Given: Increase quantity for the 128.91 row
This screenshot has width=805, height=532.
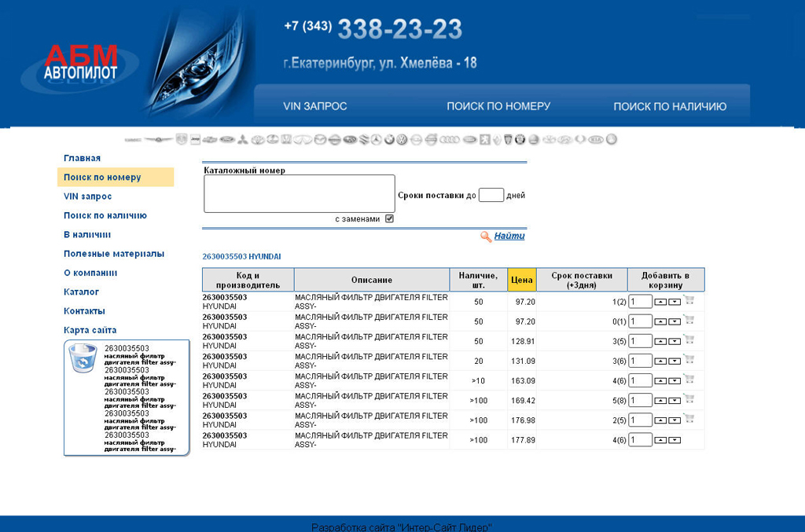Looking at the screenshot, I should click(660, 341).
